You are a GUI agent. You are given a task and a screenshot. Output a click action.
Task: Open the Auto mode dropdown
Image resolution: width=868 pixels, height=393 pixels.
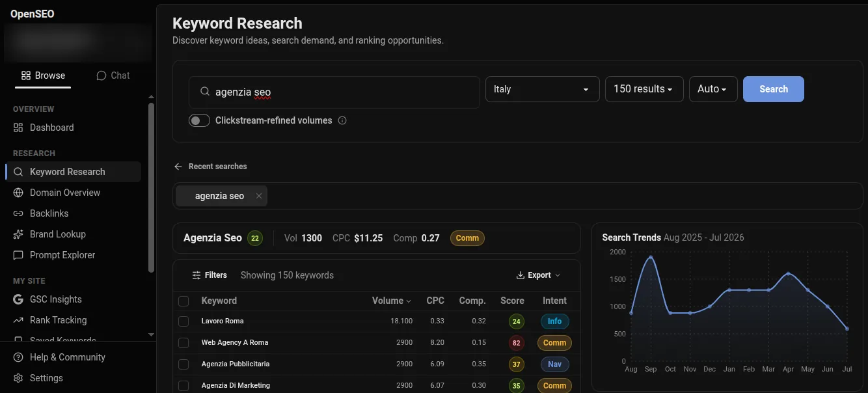tap(712, 89)
